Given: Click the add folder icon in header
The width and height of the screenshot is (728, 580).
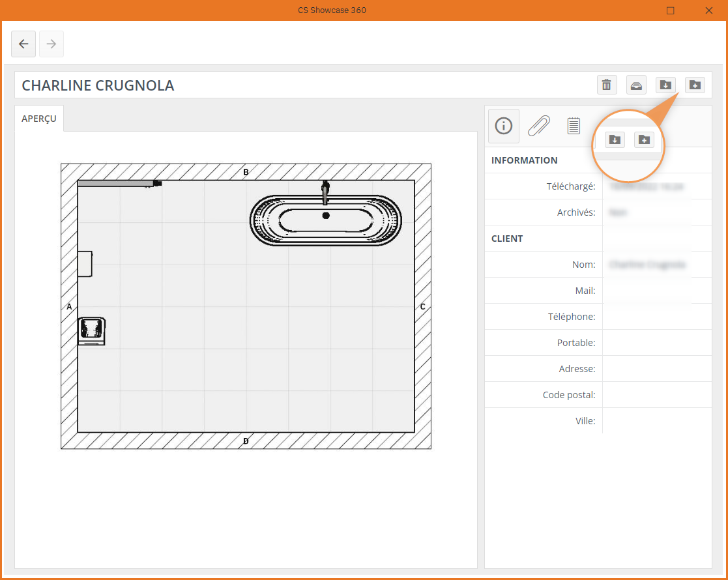Looking at the screenshot, I should [695, 85].
